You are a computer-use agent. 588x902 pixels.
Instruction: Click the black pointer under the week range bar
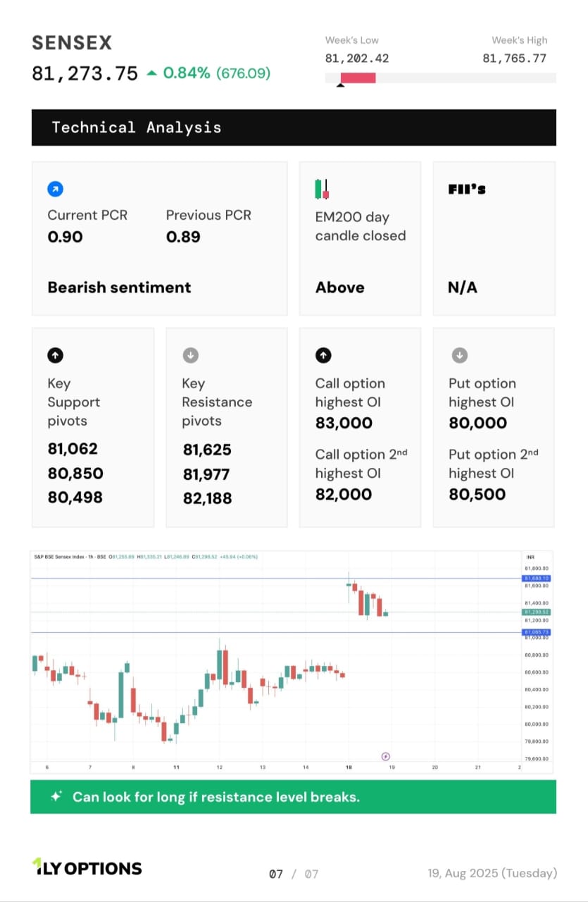[x=341, y=86]
